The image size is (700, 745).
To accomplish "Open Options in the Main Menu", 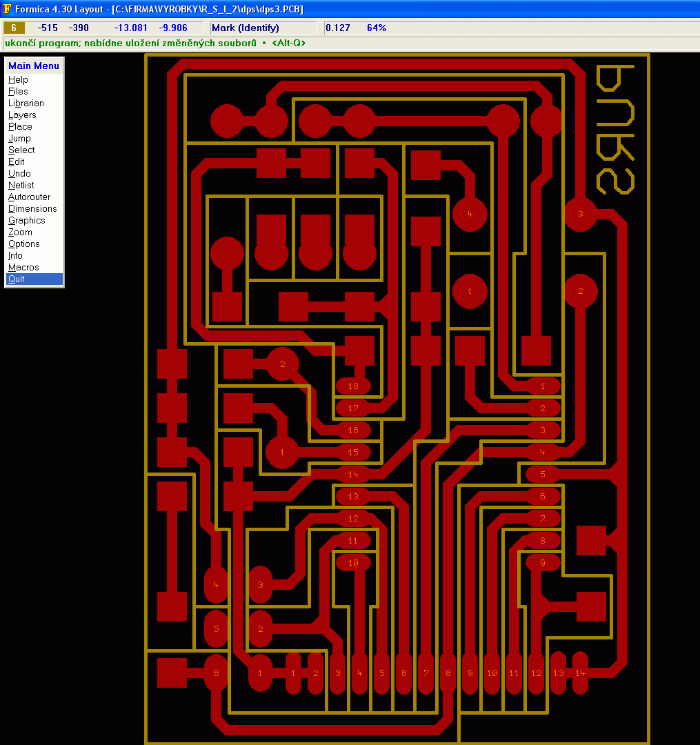I will (x=24, y=244).
